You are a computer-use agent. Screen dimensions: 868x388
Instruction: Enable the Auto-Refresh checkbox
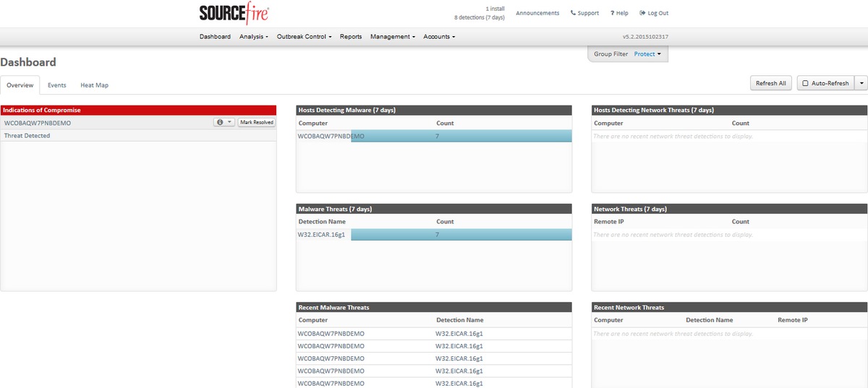(x=805, y=83)
